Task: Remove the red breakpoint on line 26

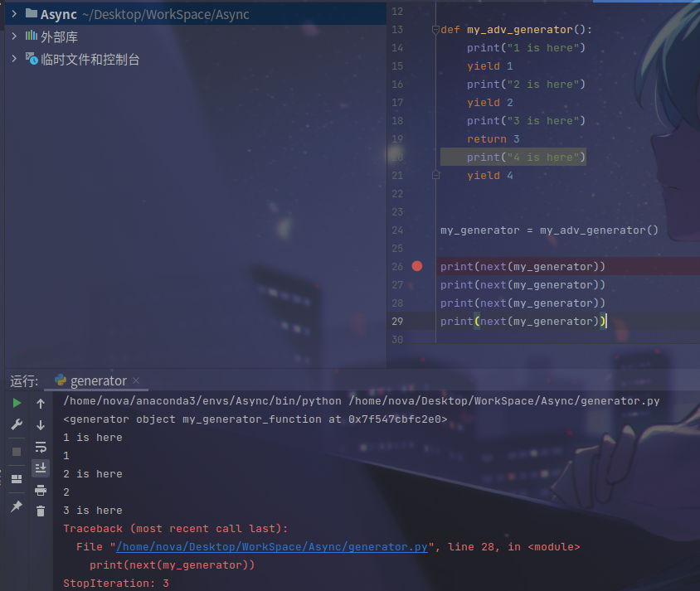Action: click(417, 266)
